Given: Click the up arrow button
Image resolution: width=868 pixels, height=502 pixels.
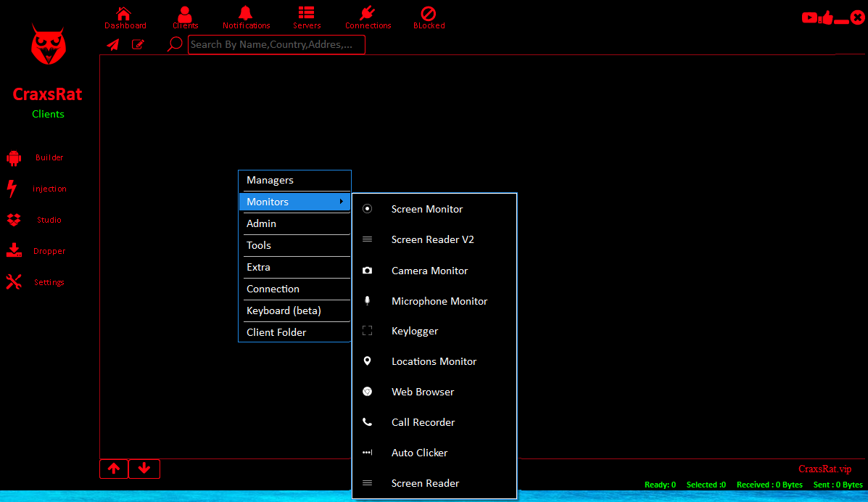Looking at the screenshot, I should point(114,469).
